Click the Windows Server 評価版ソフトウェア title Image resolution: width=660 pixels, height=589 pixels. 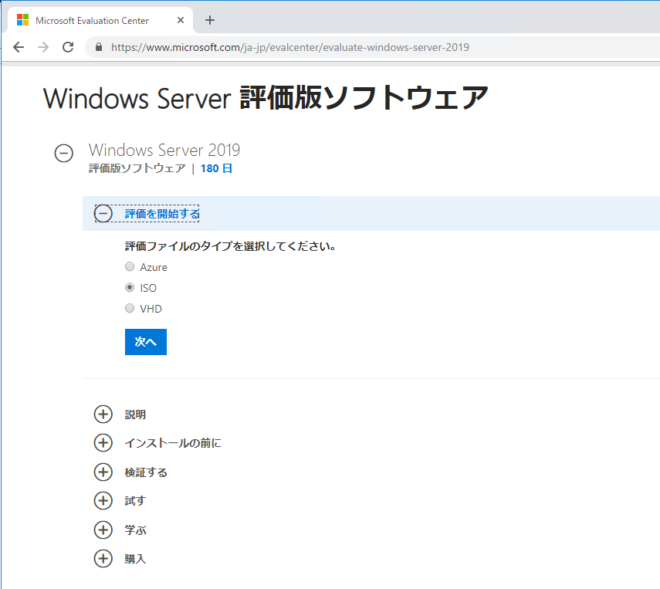point(266,98)
